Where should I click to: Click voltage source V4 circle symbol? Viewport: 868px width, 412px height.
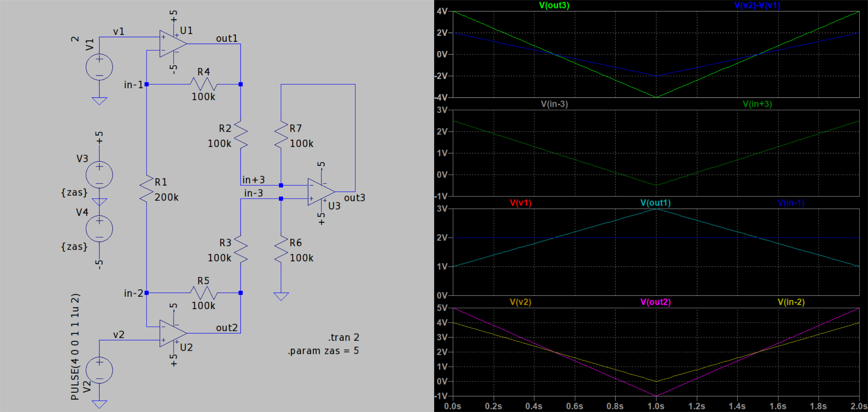tap(100, 229)
